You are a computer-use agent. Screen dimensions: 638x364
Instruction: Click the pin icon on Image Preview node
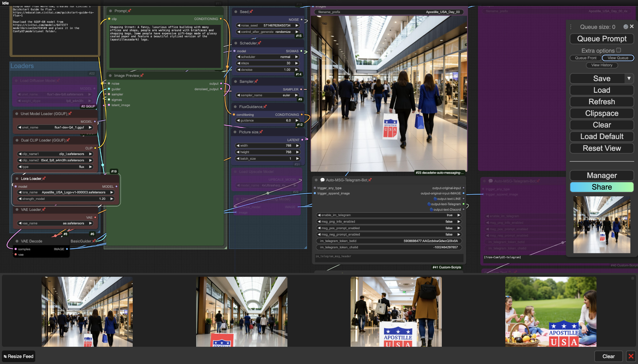coord(142,76)
